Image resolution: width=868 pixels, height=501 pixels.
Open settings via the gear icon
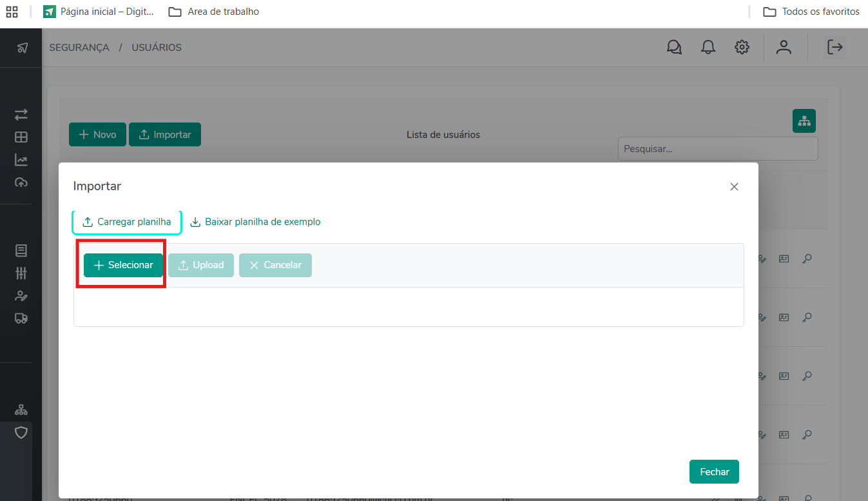[742, 47]
